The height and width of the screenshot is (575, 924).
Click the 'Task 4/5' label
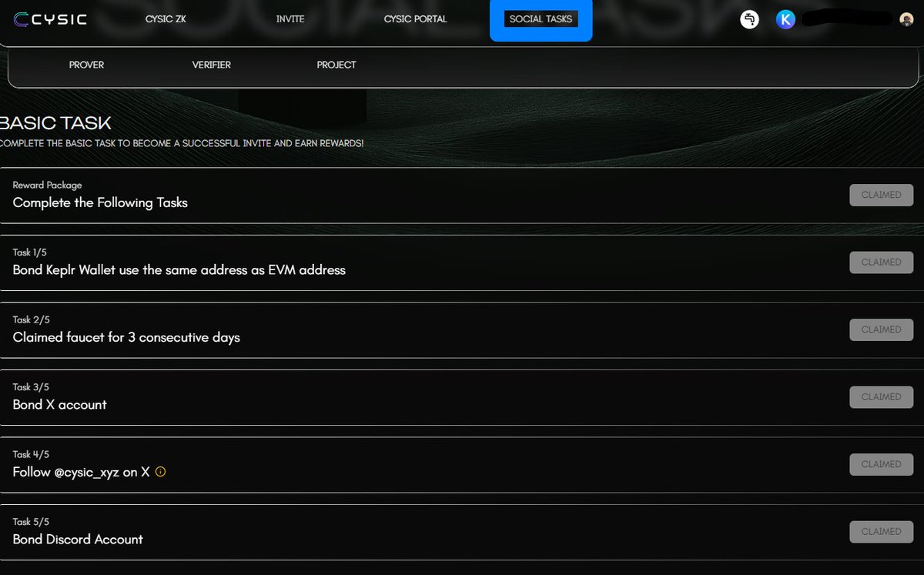[31, 455]
